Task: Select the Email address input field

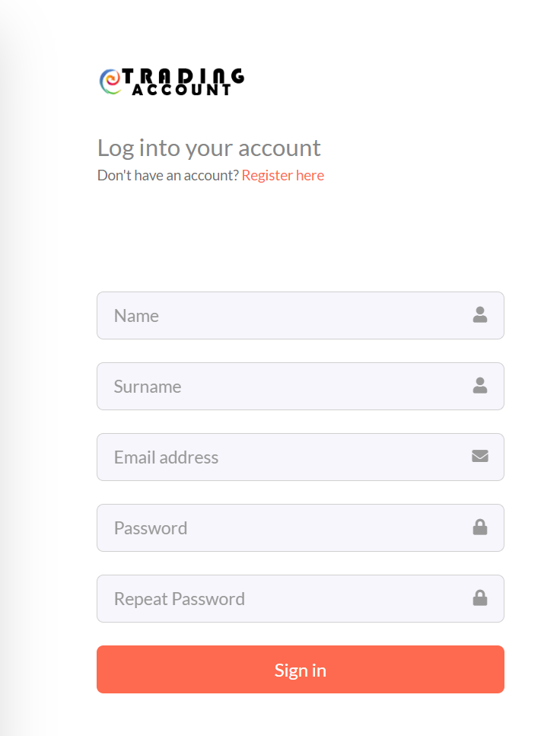Action: pyautogui.click(x=301, y=457)
